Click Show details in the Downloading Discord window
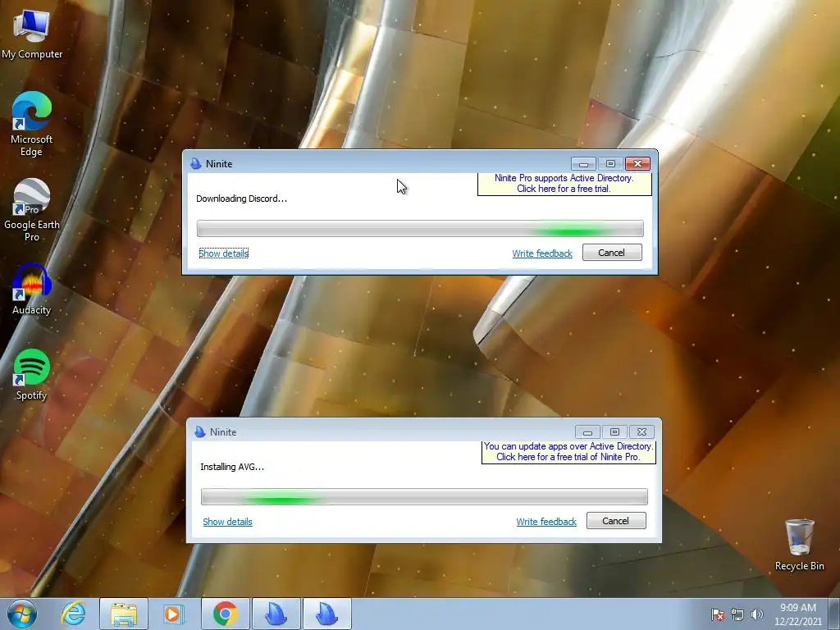The width and height of the screenshot is (840, 630). pos(223,253)
